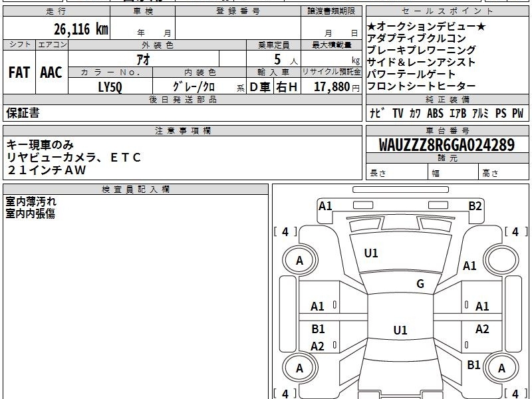Select the ブレーキプレワーニング line

pos(422,50)
